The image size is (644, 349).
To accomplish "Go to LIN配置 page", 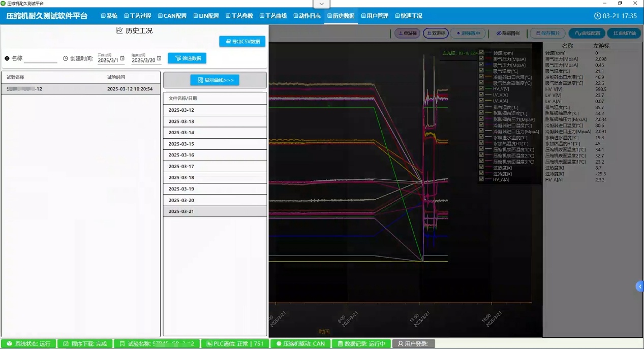I will pyautogui.click(x=206, y=16).
